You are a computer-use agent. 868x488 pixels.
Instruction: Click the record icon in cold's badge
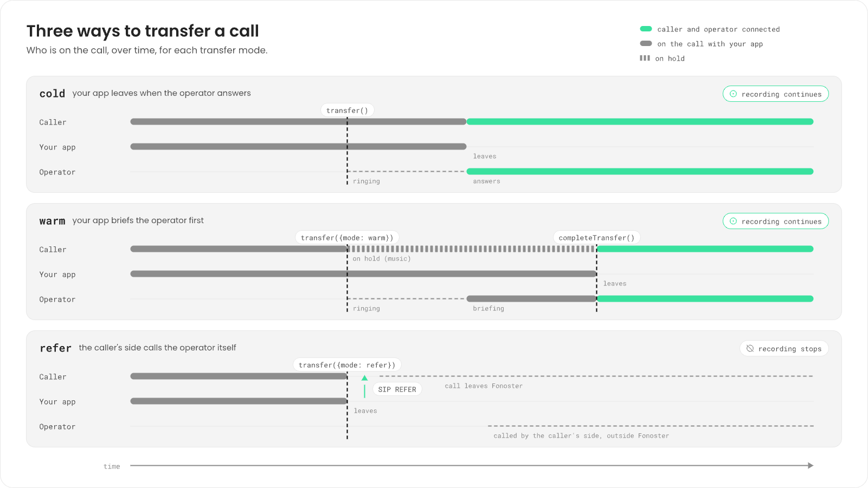(733, 94)
